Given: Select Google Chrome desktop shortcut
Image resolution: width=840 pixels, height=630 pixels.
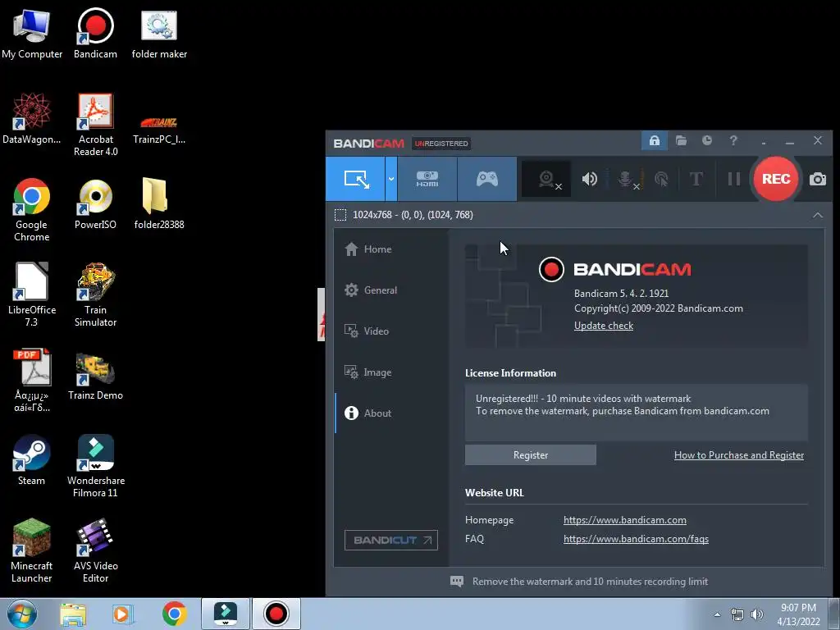Looking at the screenshot, I should click(x=32, y=209).
